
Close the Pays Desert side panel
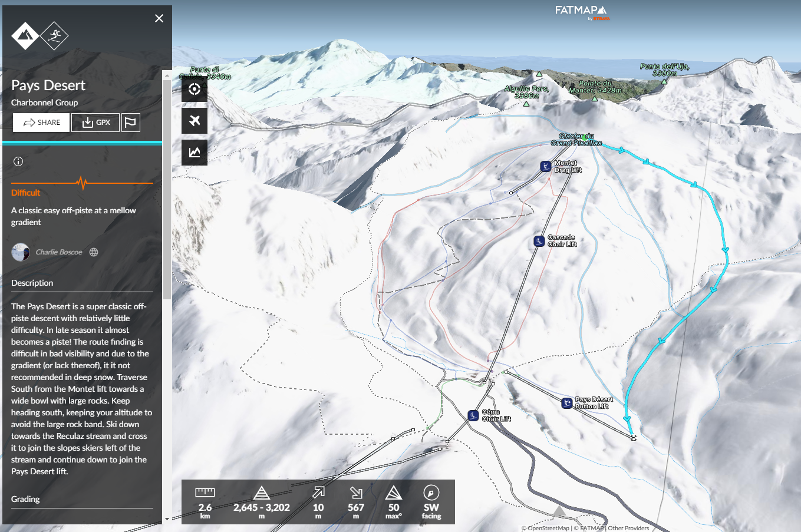[159, 18]
